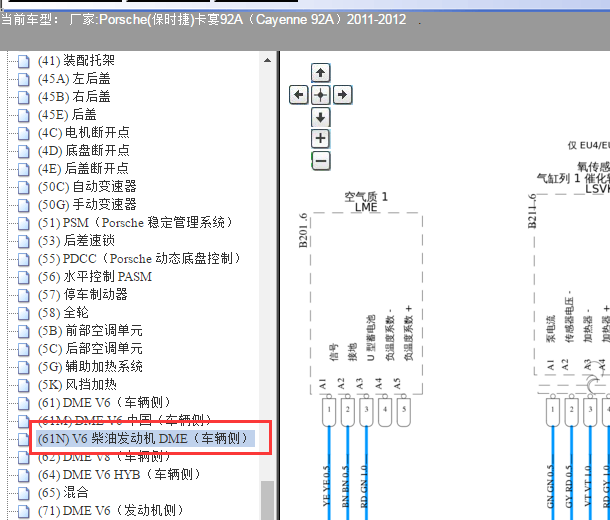The image size is (610, 520).
Task: Click pin 1 of LME connector
Action: 329,410
